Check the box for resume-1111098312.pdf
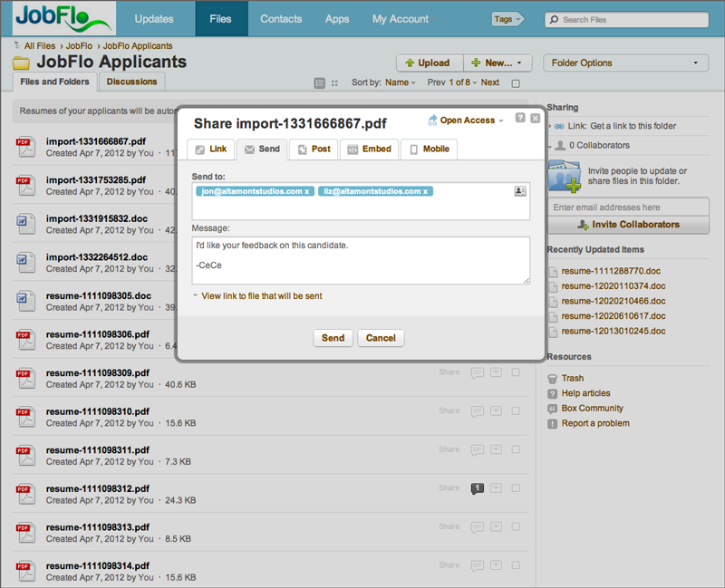The width and height of the screenshot is (725, 588). point(516,488)
